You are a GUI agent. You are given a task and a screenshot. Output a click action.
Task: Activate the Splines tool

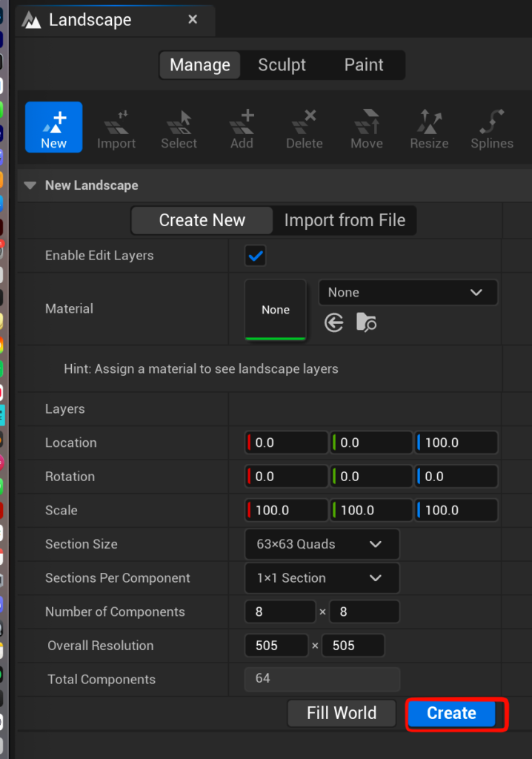pos(492,127)
